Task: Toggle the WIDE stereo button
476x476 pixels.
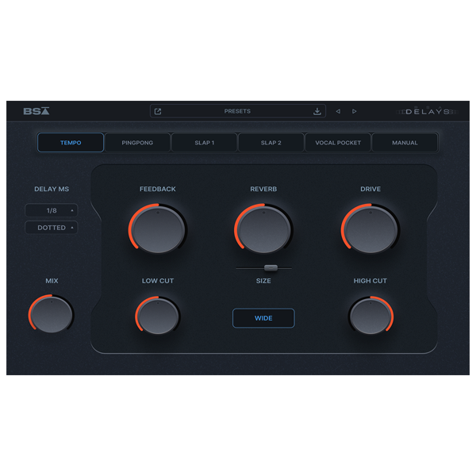Action: (263, 318)
